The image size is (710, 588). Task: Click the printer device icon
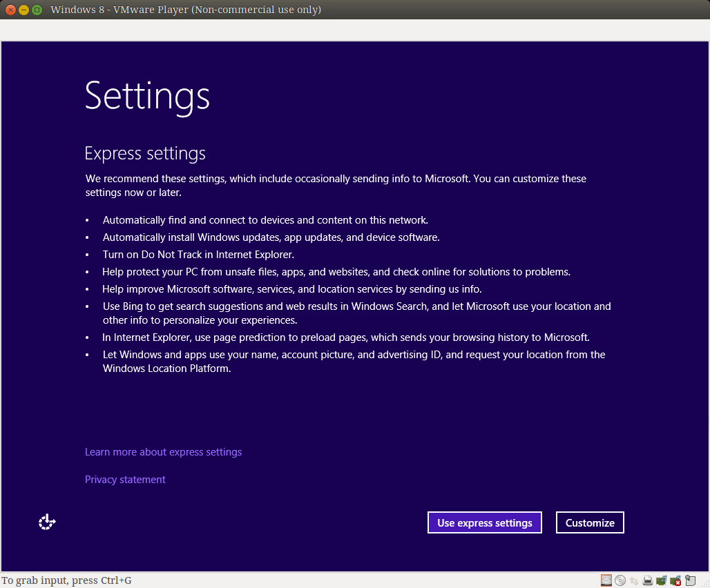[648, 581]
